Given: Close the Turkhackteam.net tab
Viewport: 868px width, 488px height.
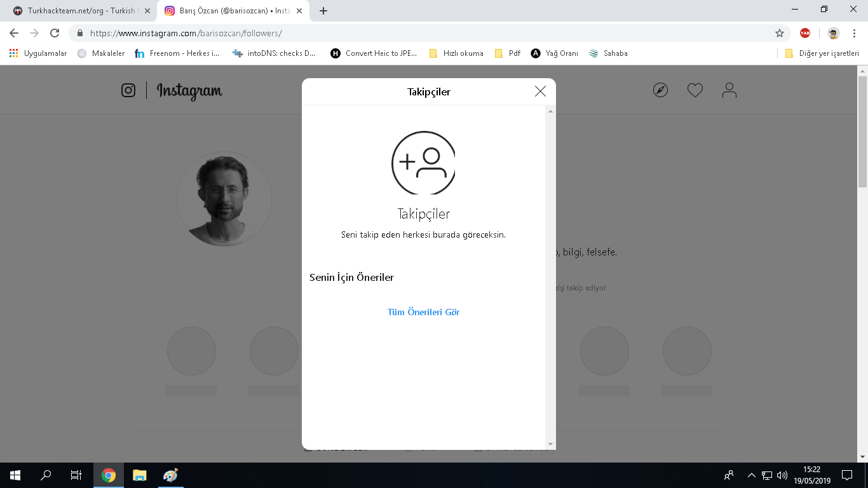Looking at the screenshot, I should tap(147, 11).
